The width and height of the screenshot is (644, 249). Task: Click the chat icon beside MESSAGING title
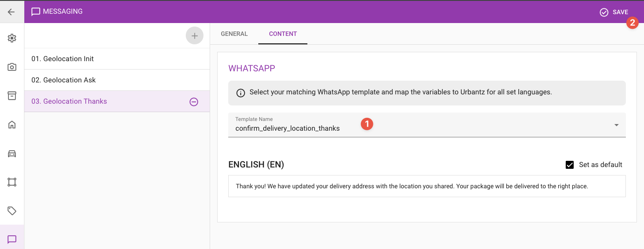pos(36,12)
